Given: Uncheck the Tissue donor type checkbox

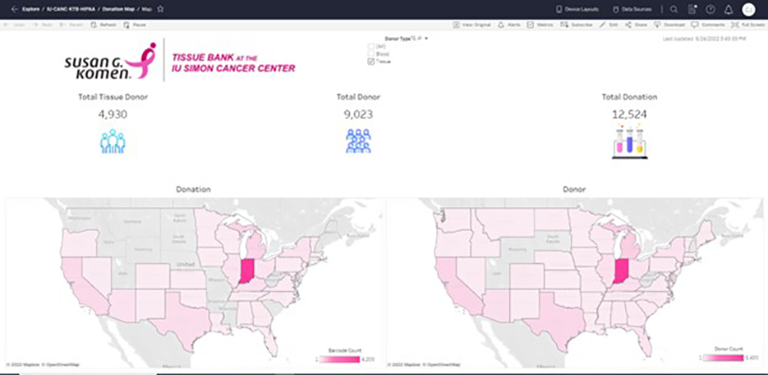Looking at the screenshot, I should [371, 62].
